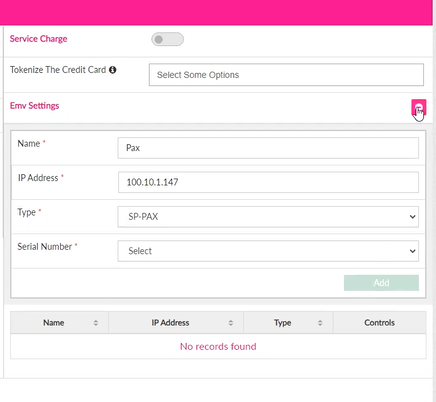Open the Type dropdown set to SP-PAX
The width and height of the screenshot is (436, 402).
coord(268,217)
